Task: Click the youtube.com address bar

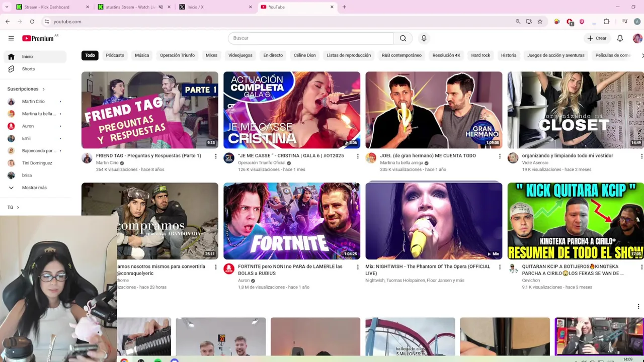Action: click(x=277, y=22)
